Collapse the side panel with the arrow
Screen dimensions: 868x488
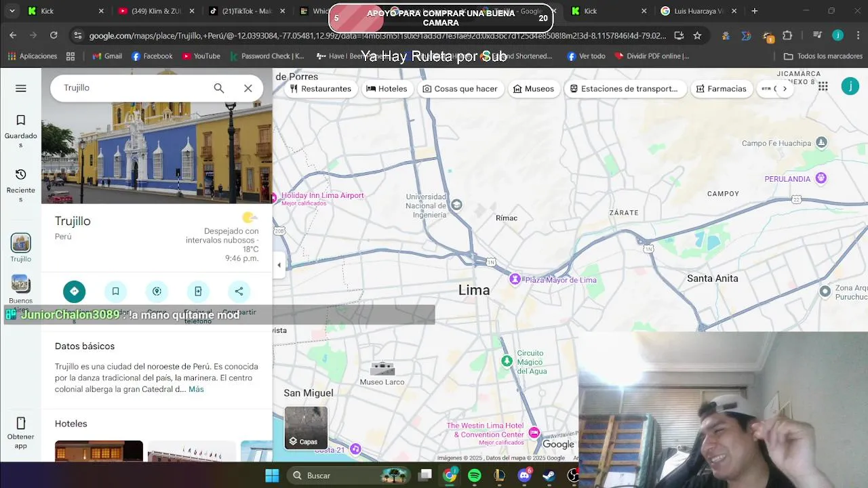[279, 265]
